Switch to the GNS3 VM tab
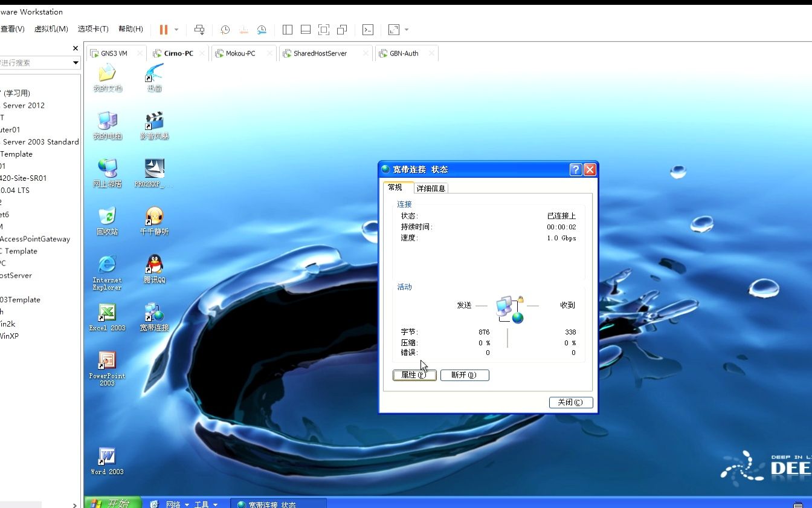Screen dimensions: 812x508 (114, 53)
